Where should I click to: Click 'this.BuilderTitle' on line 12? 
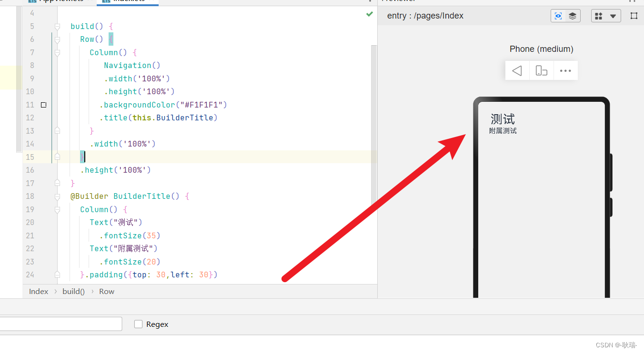tap(173, 118)
